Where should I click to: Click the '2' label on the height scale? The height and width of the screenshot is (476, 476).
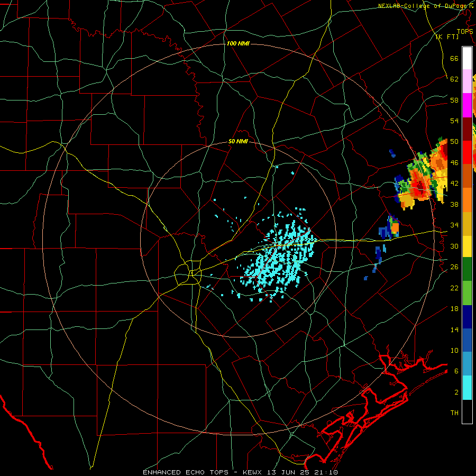[x=456, y=392]
